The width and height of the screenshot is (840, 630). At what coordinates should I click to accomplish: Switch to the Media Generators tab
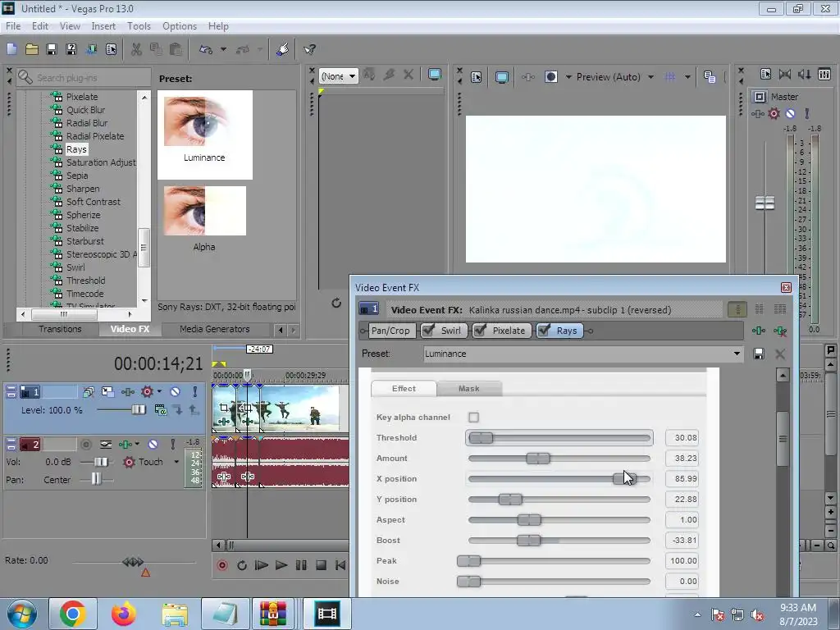[x=214, y=329]
